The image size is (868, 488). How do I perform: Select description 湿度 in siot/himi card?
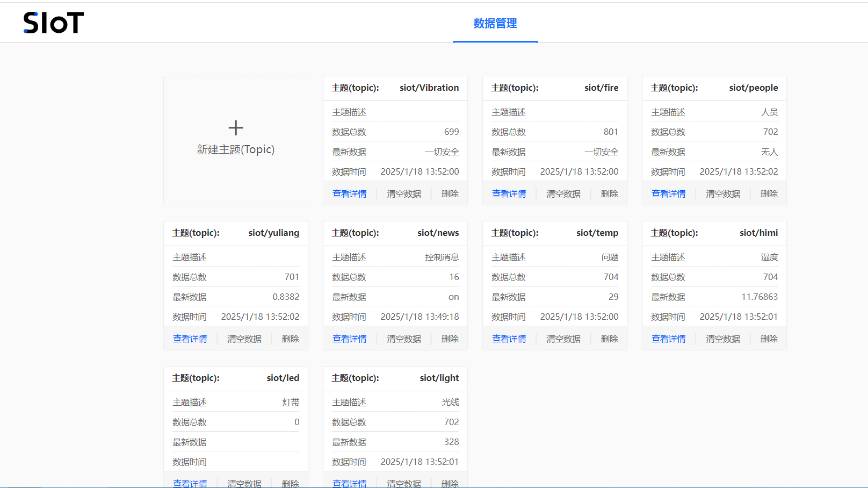769,257
